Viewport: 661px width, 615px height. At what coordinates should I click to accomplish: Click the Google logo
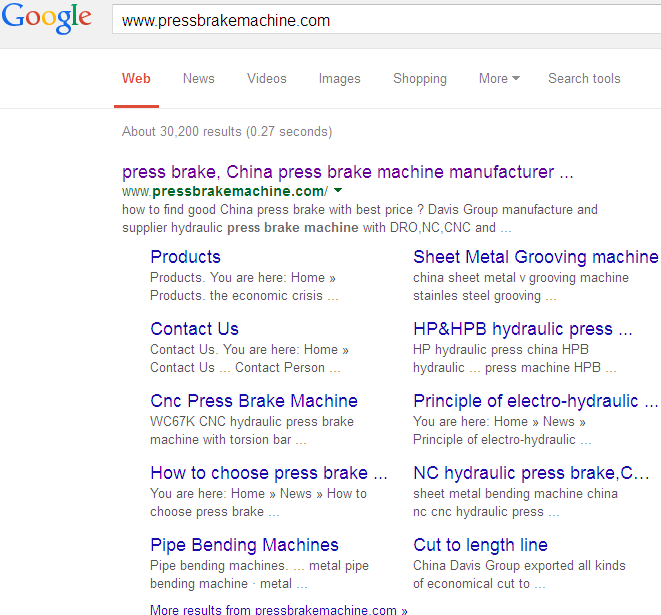46,19
